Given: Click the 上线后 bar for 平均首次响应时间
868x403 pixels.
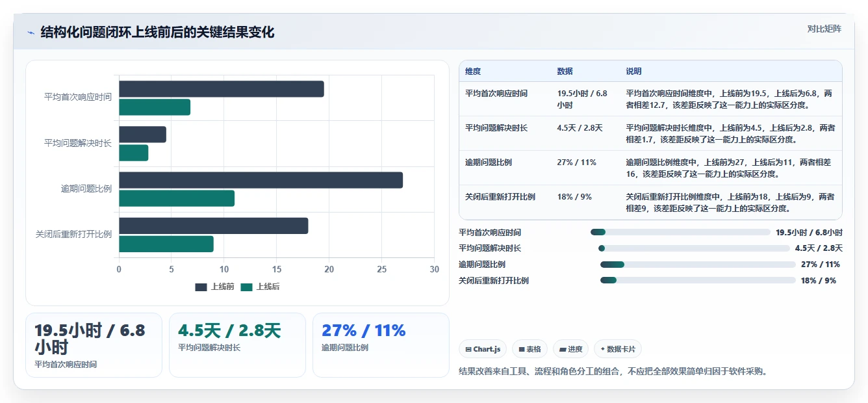Looking at the screenshot, I should click(155, 107).
